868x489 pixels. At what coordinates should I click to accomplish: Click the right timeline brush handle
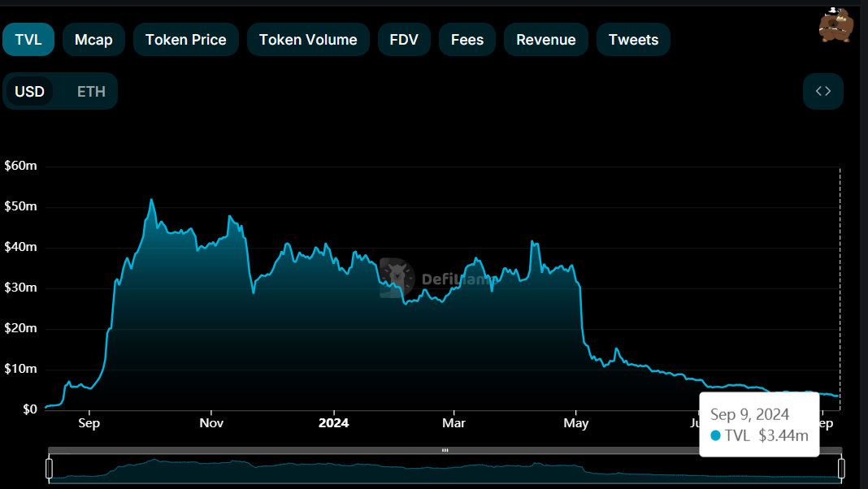tap(843, 467)
